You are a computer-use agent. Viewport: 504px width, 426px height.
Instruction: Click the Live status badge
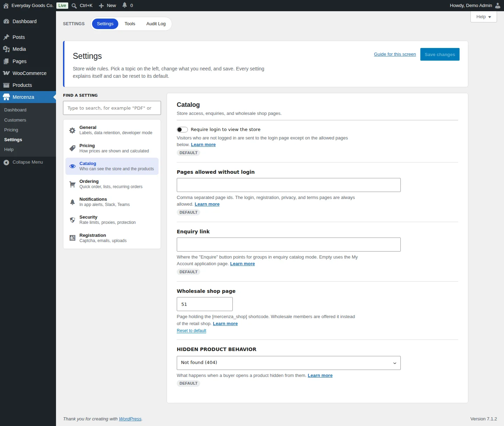coord(62,6)
